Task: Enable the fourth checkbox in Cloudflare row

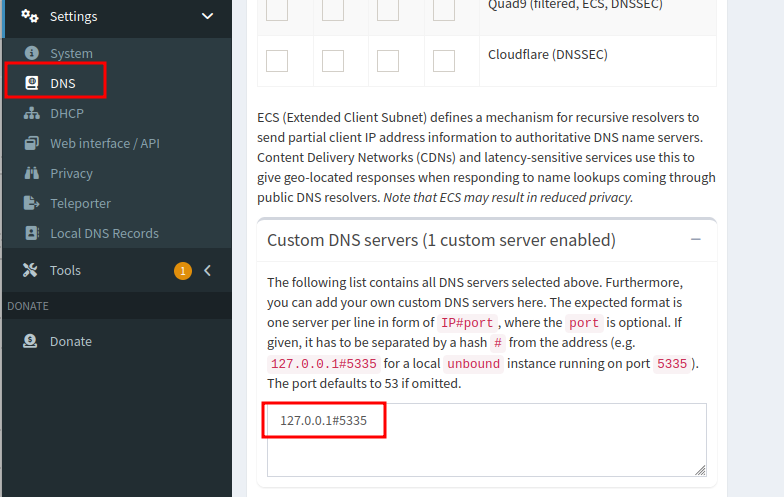Action: (x=444, y=61)
